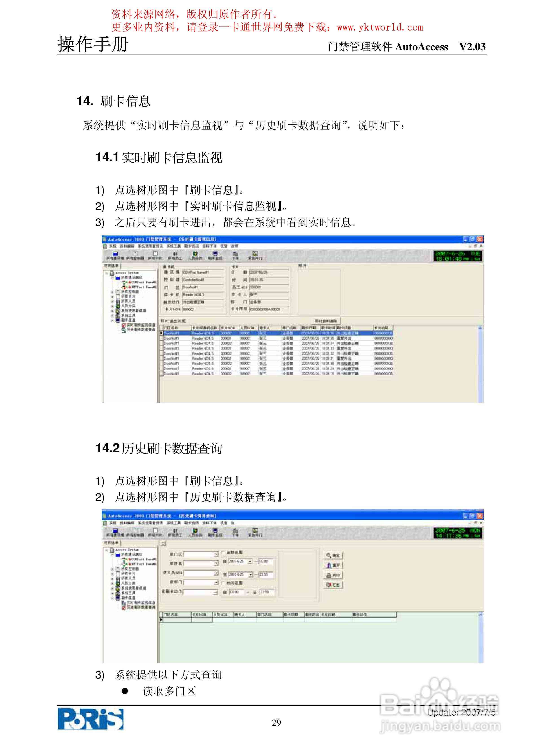Click the 列印 print button

[333, 575]
